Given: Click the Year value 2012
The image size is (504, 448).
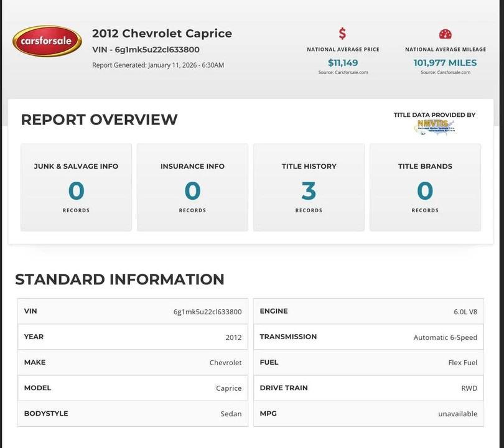Looking at the screenshot, I should 233,337.
